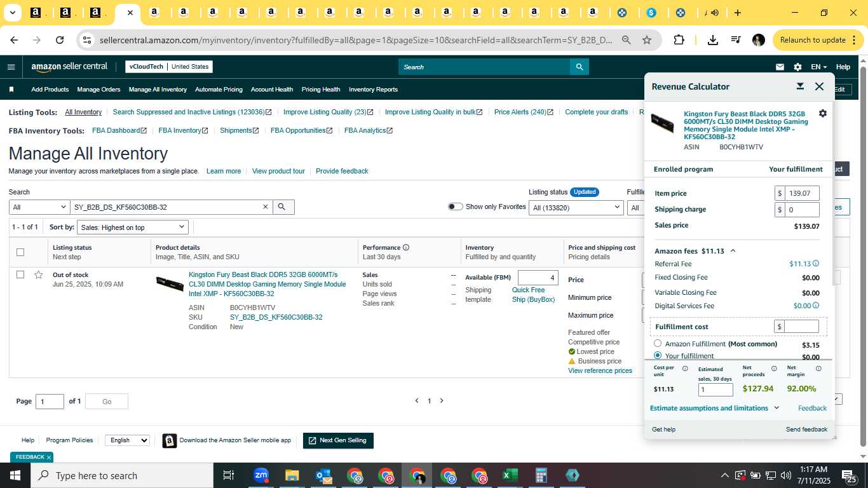Open Outlook from the taskbar
This screenshot has height=488, width=868.
[323, 475]
